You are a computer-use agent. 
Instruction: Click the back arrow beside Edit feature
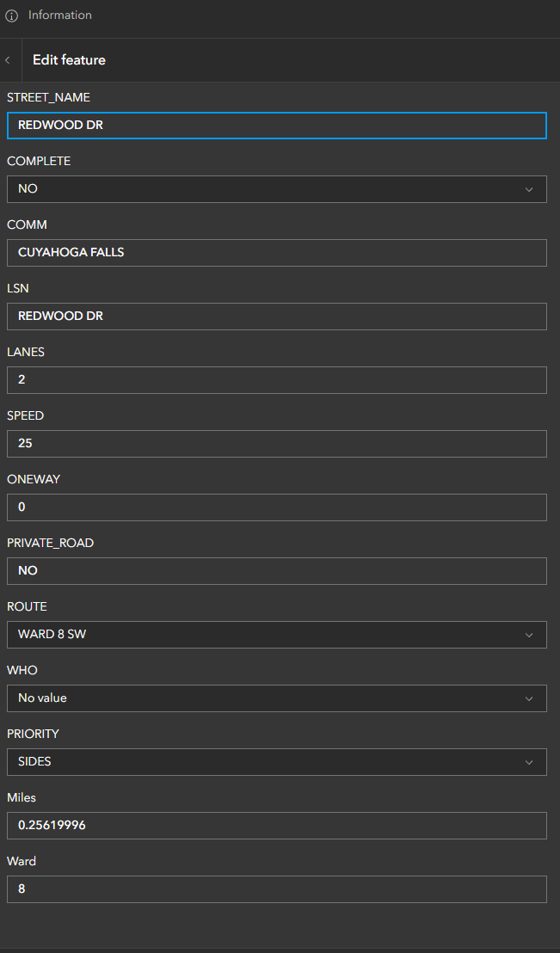tap(9, 60)
